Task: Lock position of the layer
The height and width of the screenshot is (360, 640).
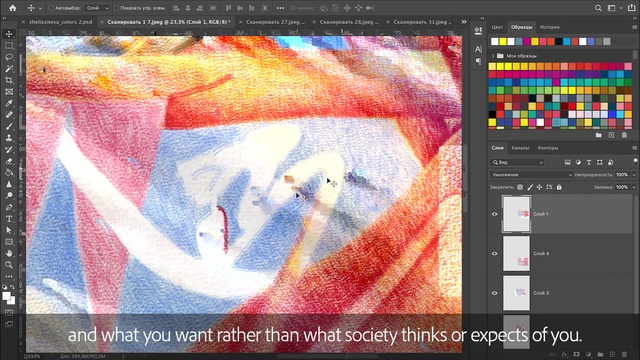Action: 539,187
